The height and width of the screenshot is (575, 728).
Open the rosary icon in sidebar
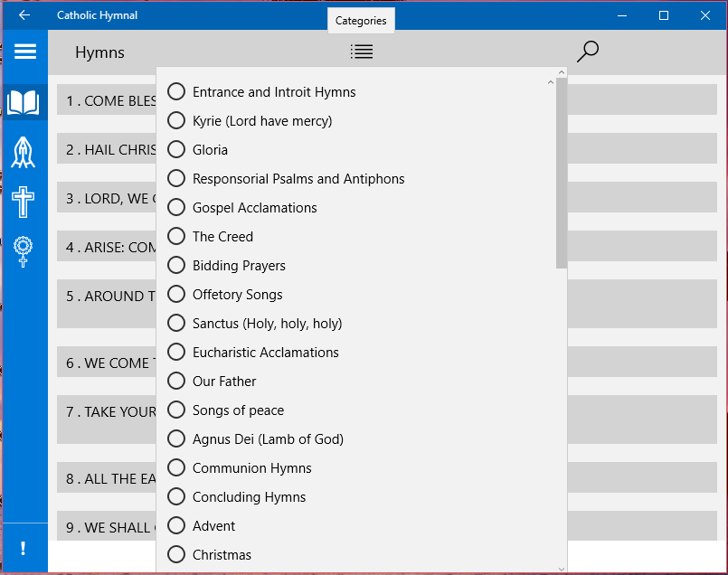click(24, 250)
